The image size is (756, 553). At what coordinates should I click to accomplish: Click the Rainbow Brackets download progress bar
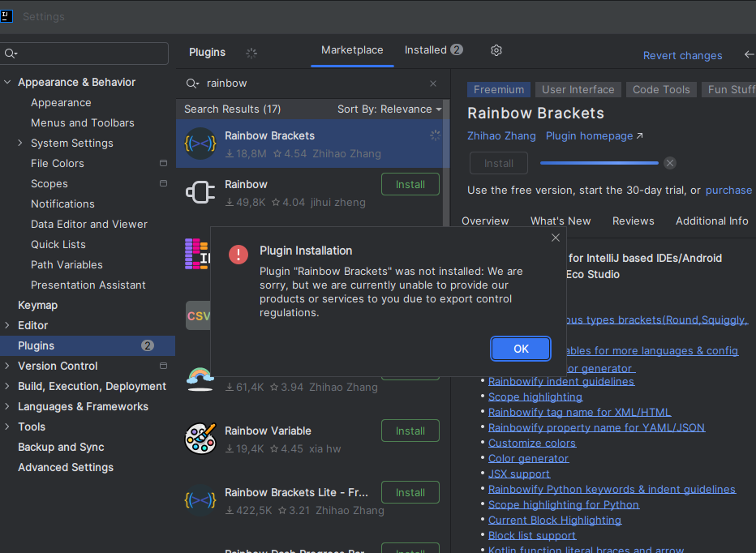(599, 163)
